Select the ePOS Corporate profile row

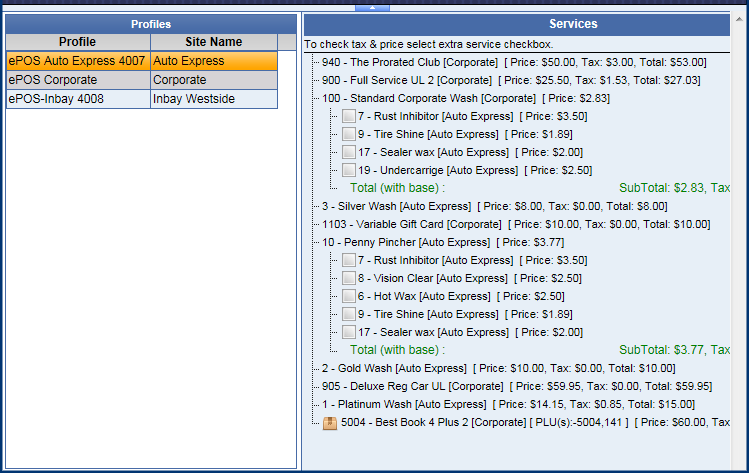coord(77,80)
